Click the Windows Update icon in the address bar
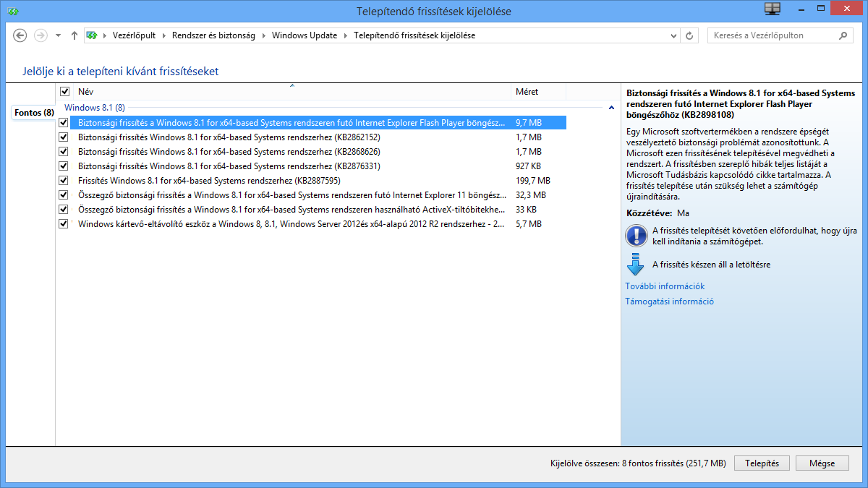 [x=92, y=35]
